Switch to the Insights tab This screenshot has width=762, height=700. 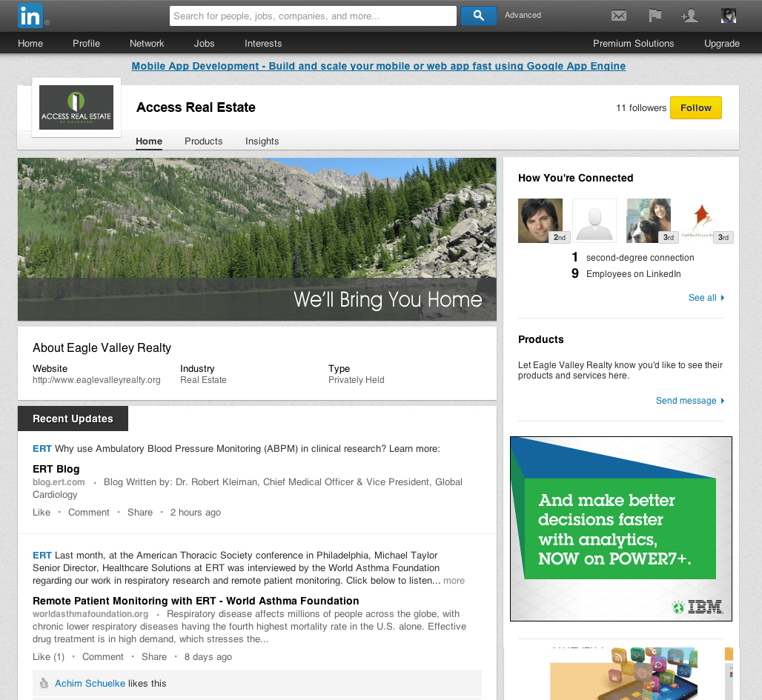click(x=262, y=141)
